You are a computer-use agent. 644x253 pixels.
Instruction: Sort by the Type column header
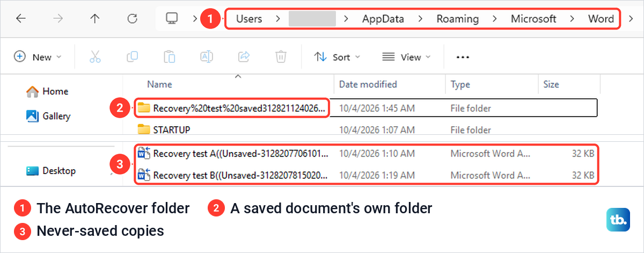pos(460,84)
